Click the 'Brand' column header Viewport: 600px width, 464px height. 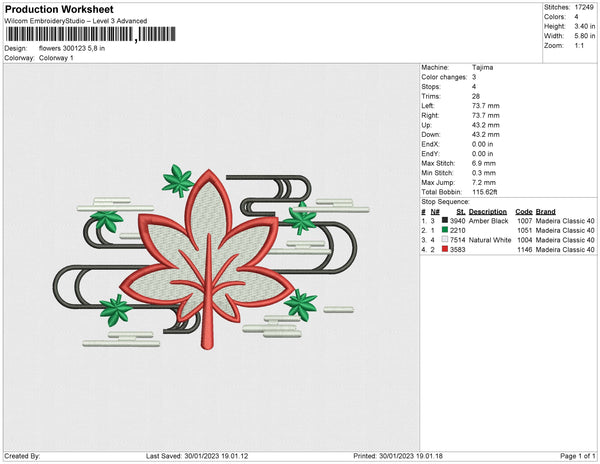click(546, 212)
